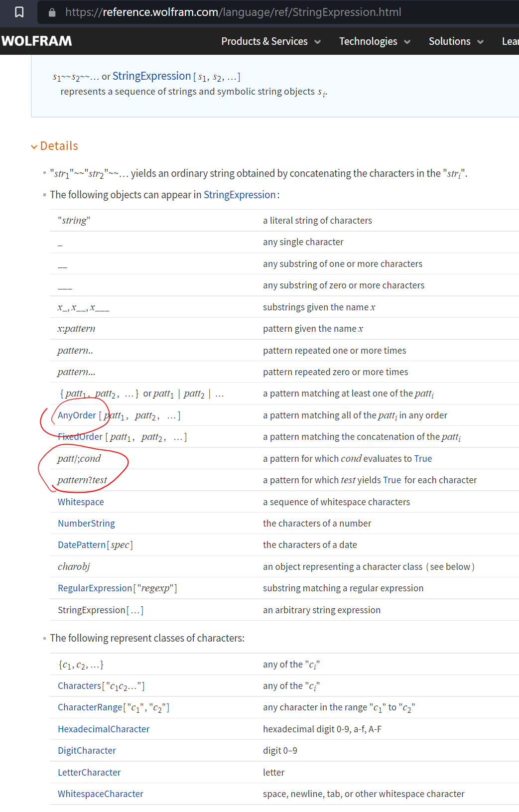Image resolution: width=519 pixels, height=812 pixels.
Task: Click the 'pattern?test' table cell
Action: coord(82,480)
